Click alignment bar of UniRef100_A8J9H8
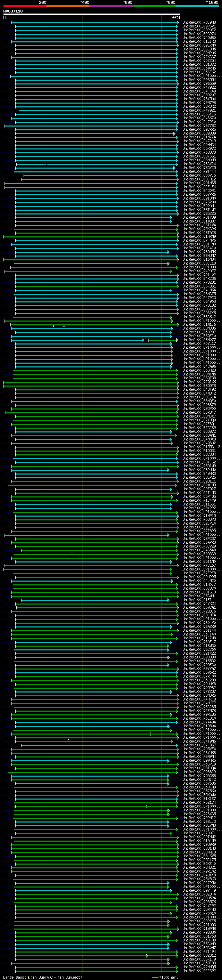222x980 pixels. pyautogui.click(x=95, y=23)
